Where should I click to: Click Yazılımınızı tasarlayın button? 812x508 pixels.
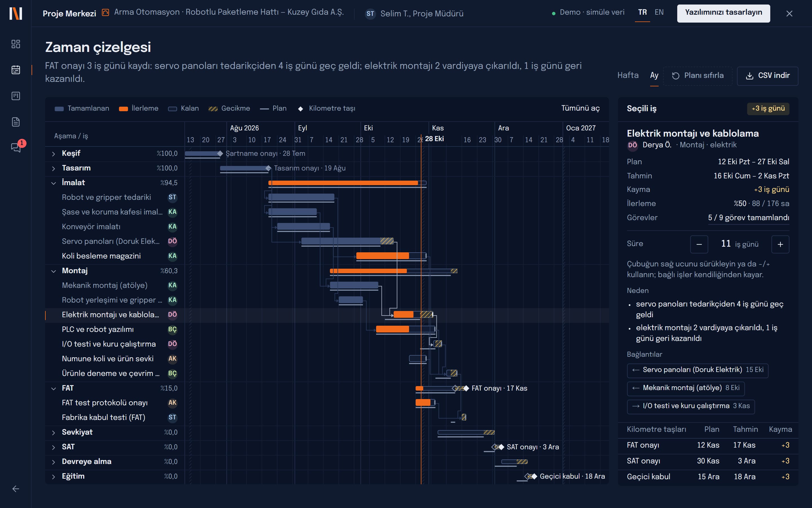(723, 14)
